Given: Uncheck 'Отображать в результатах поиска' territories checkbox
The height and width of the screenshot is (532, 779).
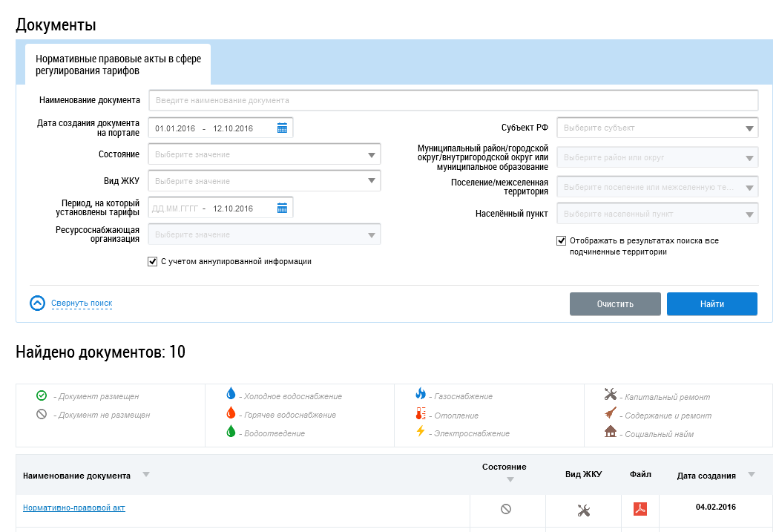Looking at the screenshot, I should pyautogui.click(x=561, y=241).
